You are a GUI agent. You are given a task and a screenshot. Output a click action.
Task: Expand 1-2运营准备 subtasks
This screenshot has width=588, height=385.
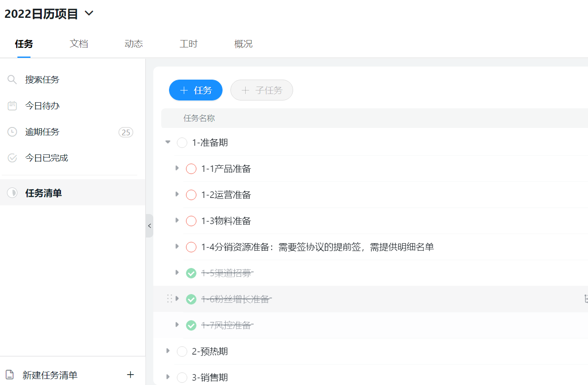tap(177, 194)
